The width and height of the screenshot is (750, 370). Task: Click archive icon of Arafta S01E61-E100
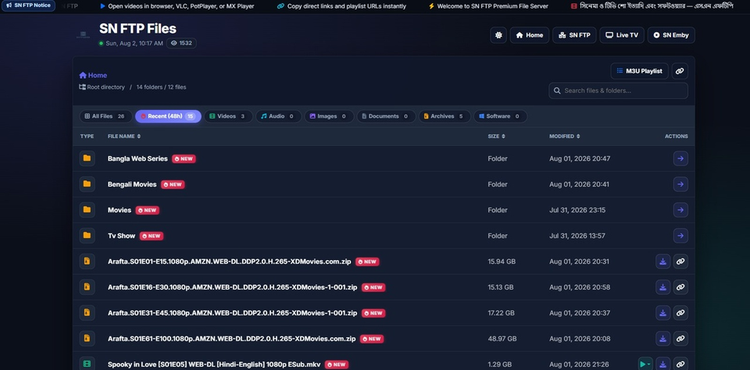click(87, 339)
